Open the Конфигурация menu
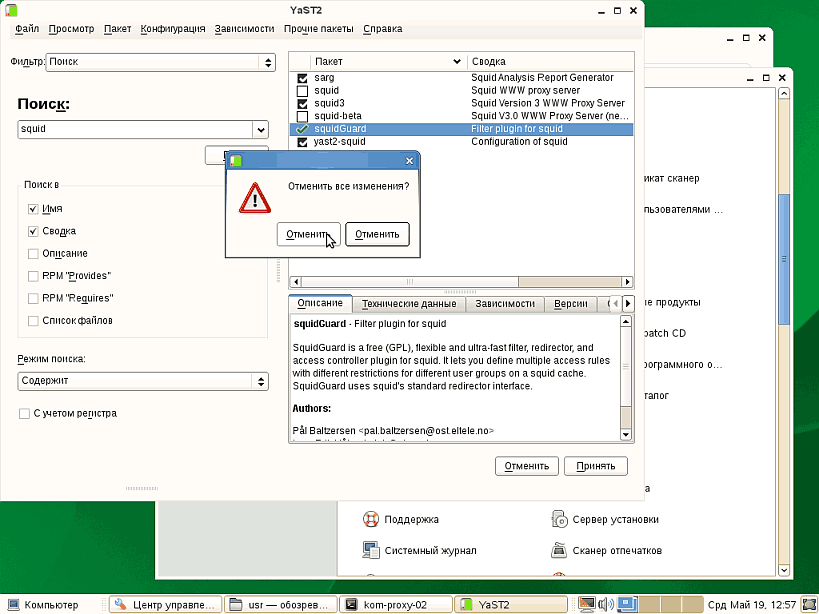Viewport: 819px width, 614px height. [172, 29]
